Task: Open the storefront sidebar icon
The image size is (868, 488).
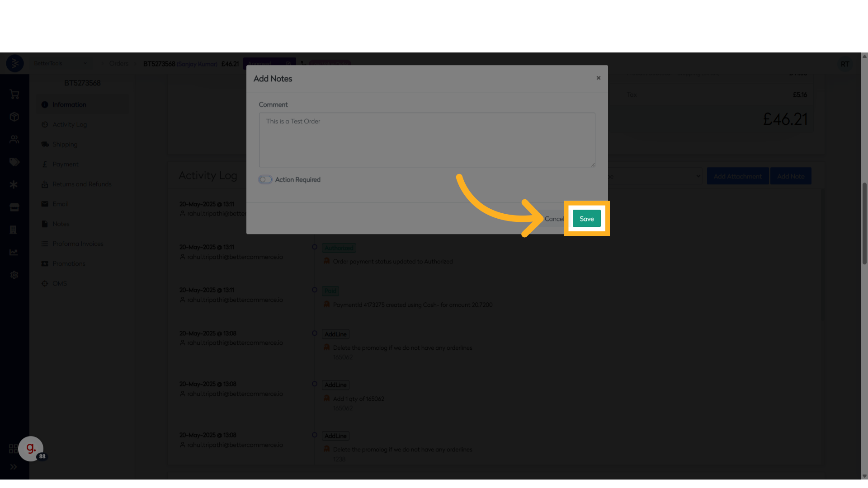Action: (14, 207)
